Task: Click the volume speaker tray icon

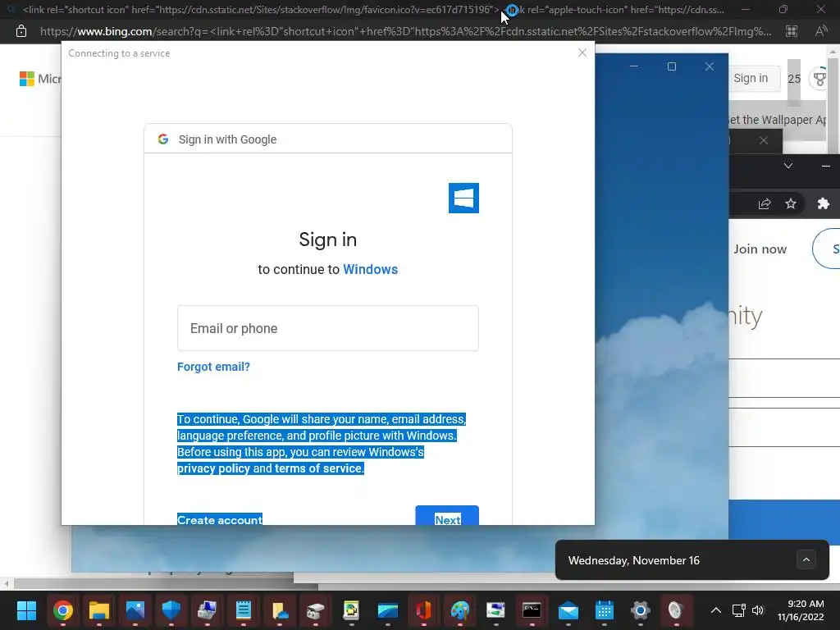Action: pos(757,610)
